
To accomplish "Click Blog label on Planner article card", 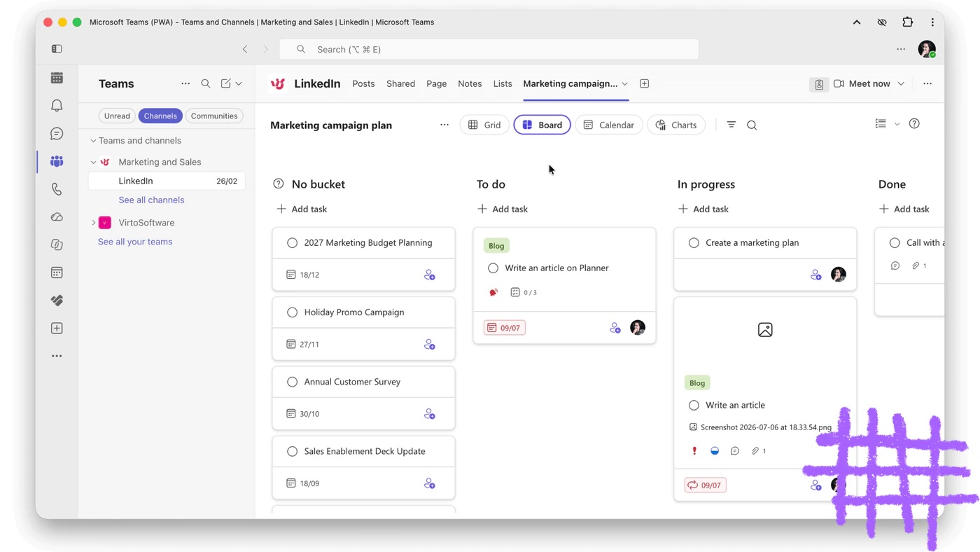I will click(x=496, y=246).
